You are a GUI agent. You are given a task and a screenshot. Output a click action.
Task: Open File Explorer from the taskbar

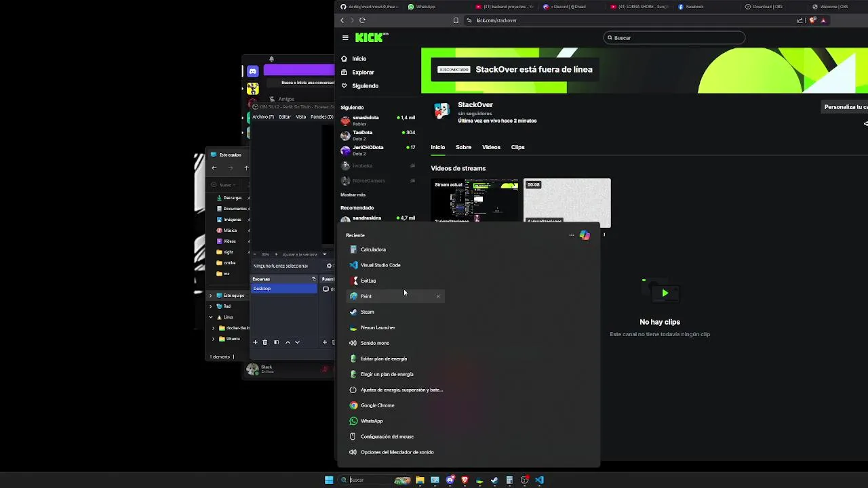[x=420, y=480]
